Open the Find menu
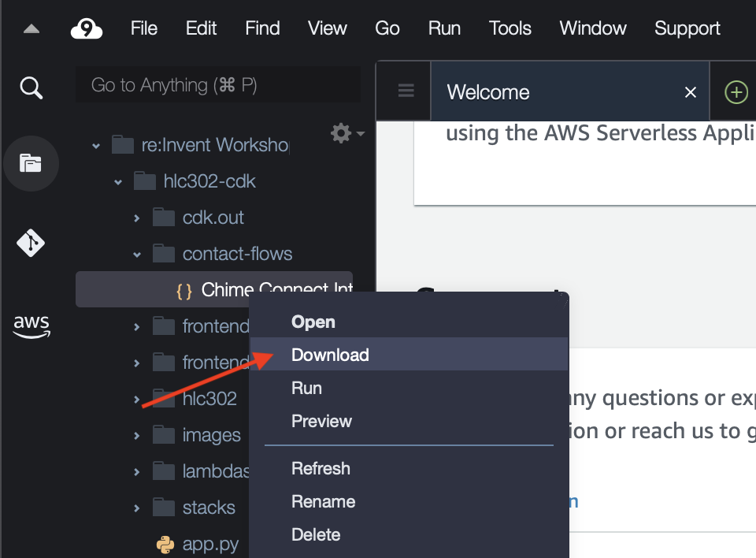The width and height of the screenshot is (756, 558). coord(262,28)
